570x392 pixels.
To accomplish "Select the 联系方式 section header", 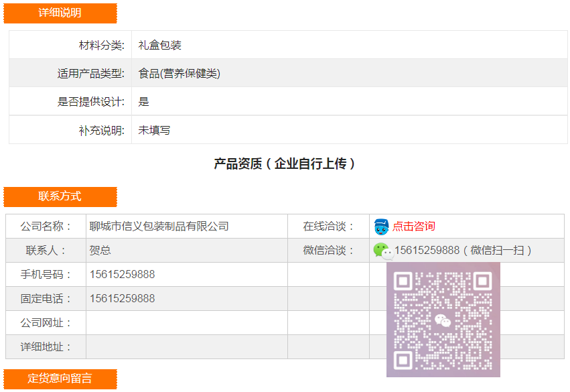I will point(60,196).
